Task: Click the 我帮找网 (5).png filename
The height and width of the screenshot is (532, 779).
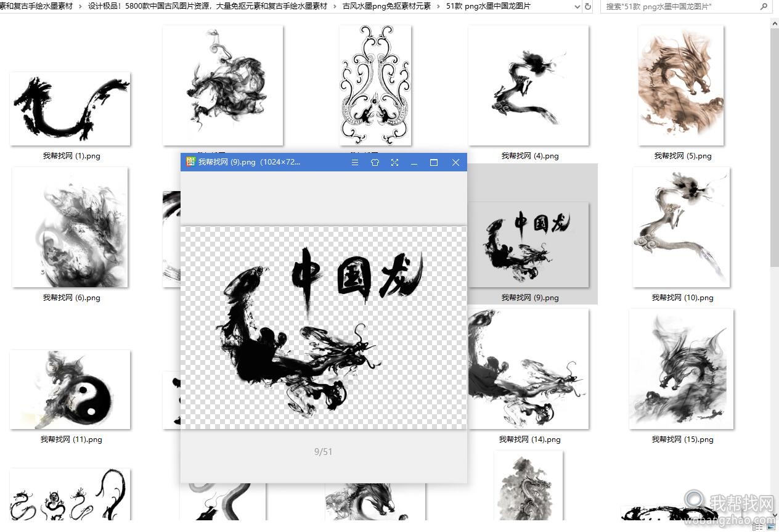Action: click(x=683, y=156)
